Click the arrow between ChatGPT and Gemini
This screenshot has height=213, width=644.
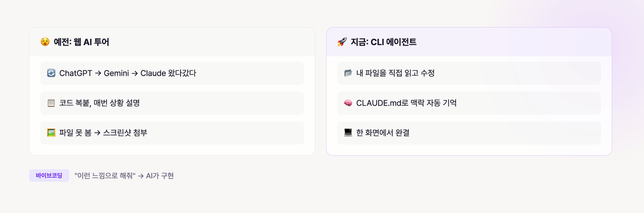98,73
